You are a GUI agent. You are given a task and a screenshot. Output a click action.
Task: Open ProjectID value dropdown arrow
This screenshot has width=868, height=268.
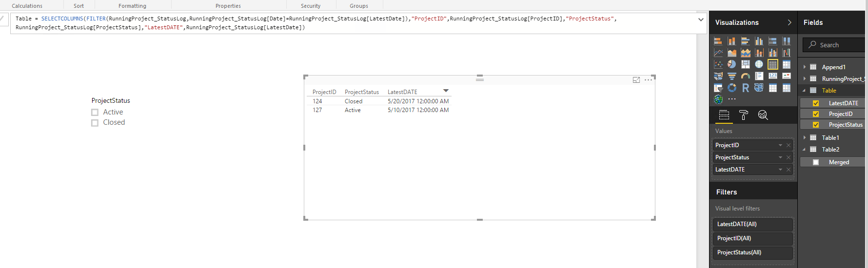point(780,145)
